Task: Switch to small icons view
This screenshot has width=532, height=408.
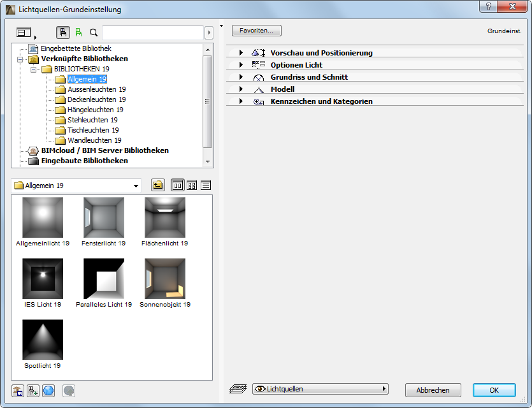Action: tap(192, 186)
